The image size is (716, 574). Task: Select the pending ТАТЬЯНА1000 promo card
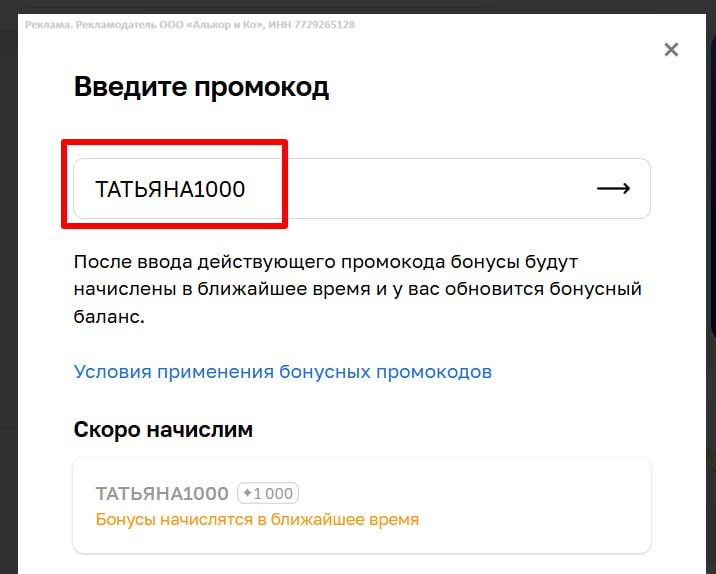tap(361, 505)
